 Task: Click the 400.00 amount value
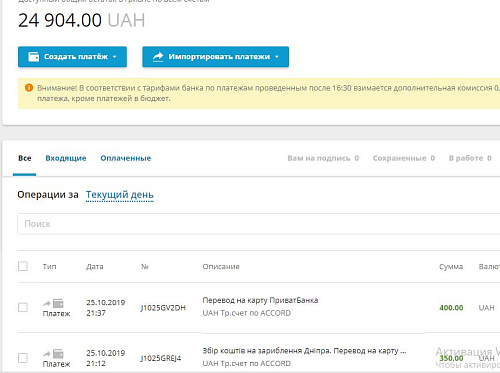coord(451,308)
